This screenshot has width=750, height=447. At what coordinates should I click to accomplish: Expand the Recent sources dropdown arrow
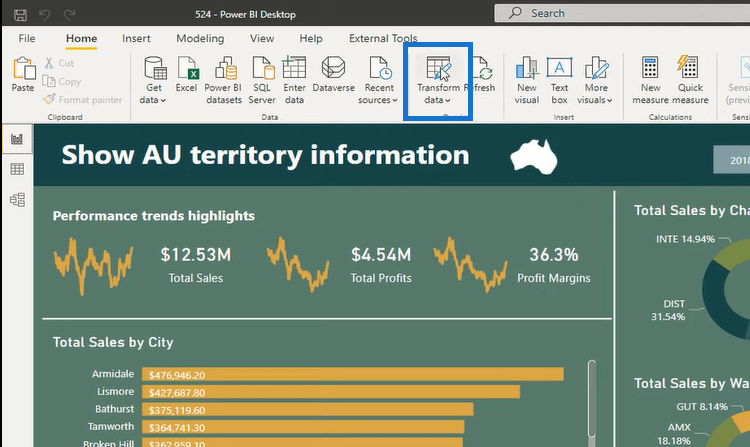pyautogui.click(x=395, y=100)
